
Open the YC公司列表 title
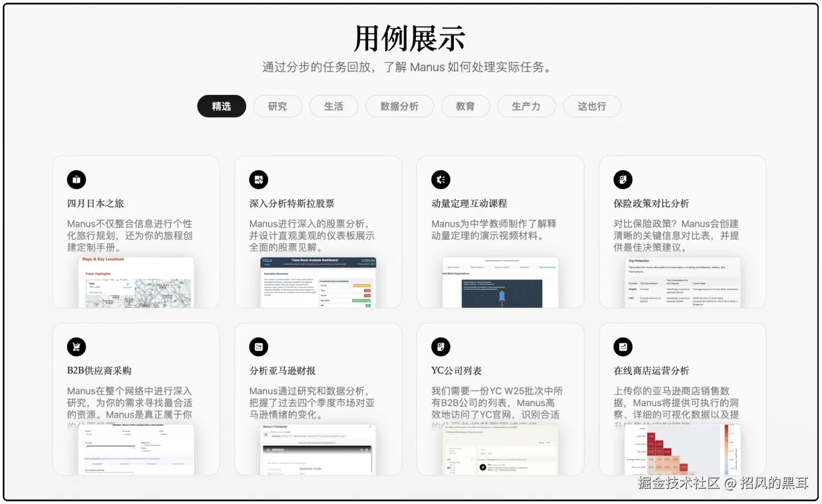456,371
